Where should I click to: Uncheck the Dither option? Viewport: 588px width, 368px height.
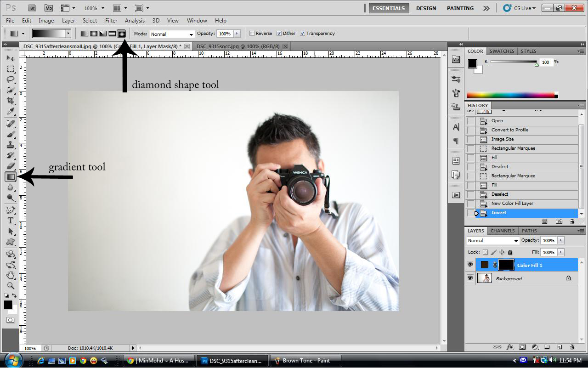[279, 34]
